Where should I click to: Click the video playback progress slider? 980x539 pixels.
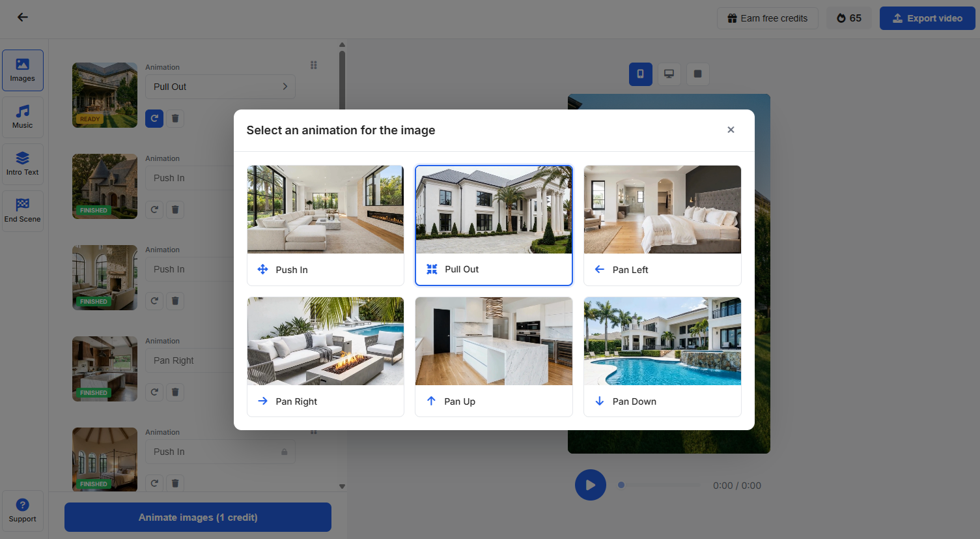coord(658,485)
